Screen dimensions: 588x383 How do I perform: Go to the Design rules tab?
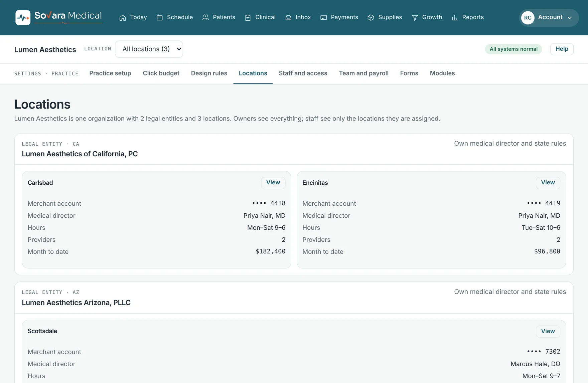(x=209, y=73)
